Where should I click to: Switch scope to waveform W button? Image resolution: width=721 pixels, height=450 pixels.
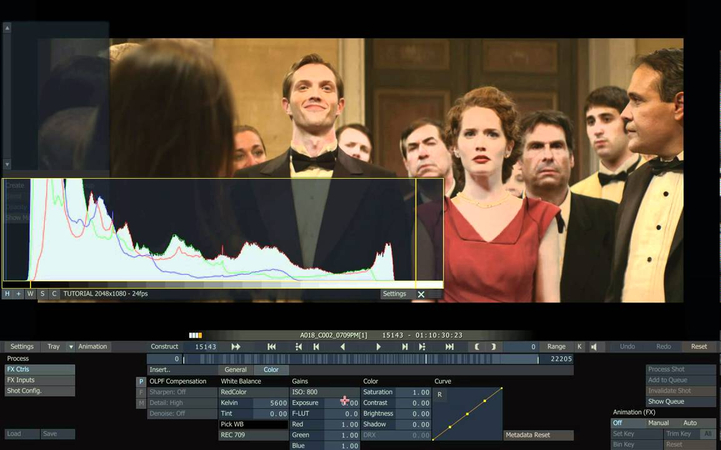point(30,294)
